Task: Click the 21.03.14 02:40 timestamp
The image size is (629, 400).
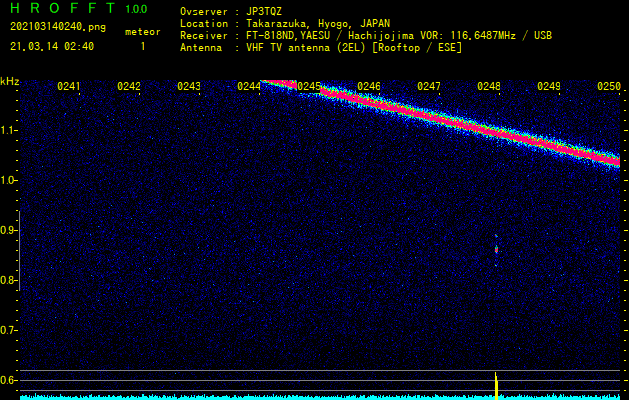Action: tap(52, 46)
